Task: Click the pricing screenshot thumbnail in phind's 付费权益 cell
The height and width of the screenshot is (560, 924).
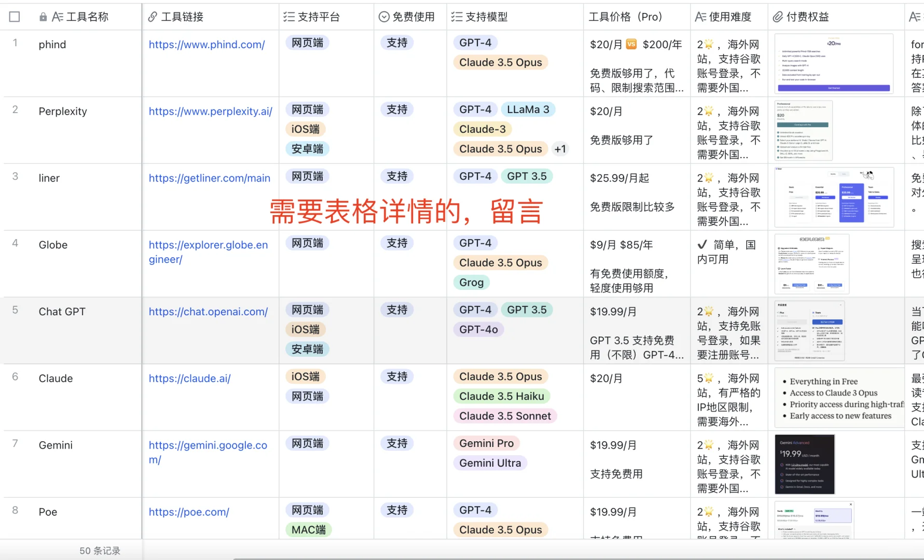Action: pos(833,64)
